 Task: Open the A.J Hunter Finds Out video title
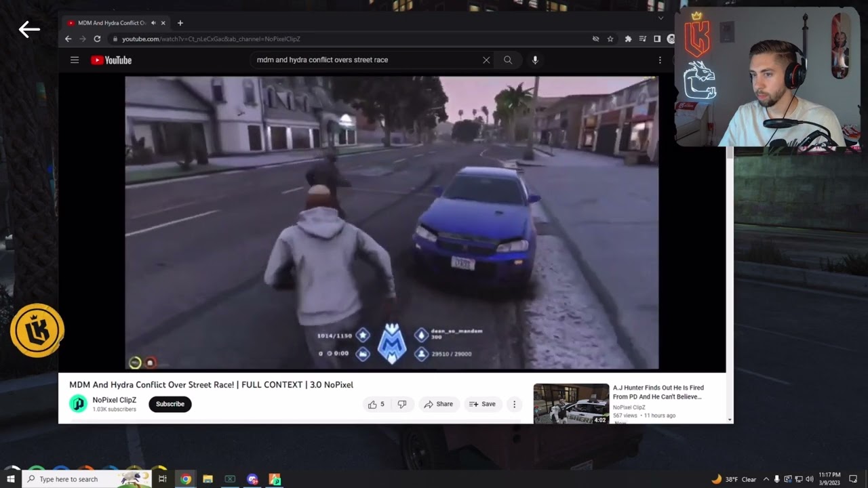click(x=658, y=392)
